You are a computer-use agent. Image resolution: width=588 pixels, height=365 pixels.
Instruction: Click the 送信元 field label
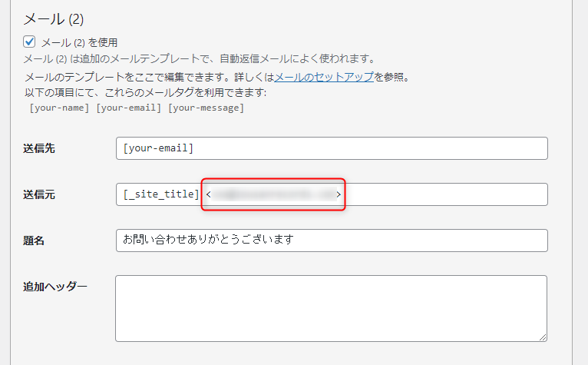(39, 194)
